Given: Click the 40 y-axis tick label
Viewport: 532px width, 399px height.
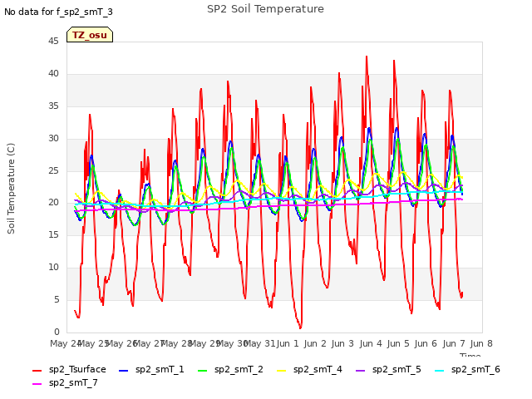Looking at the screenshot, I should point(53,74).
